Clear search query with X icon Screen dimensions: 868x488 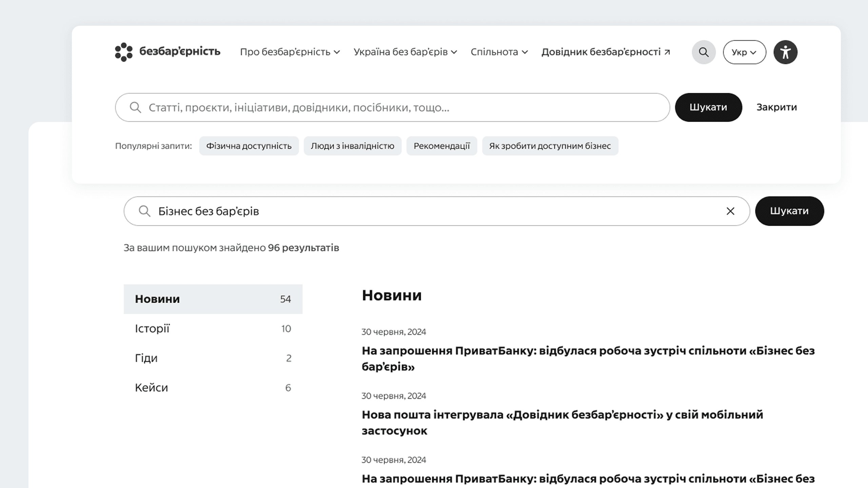tap(730, 211)
